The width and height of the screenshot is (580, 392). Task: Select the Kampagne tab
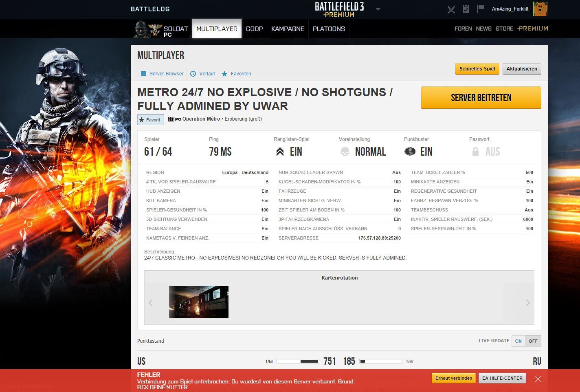pyautogui.click(x=288, y=29)
